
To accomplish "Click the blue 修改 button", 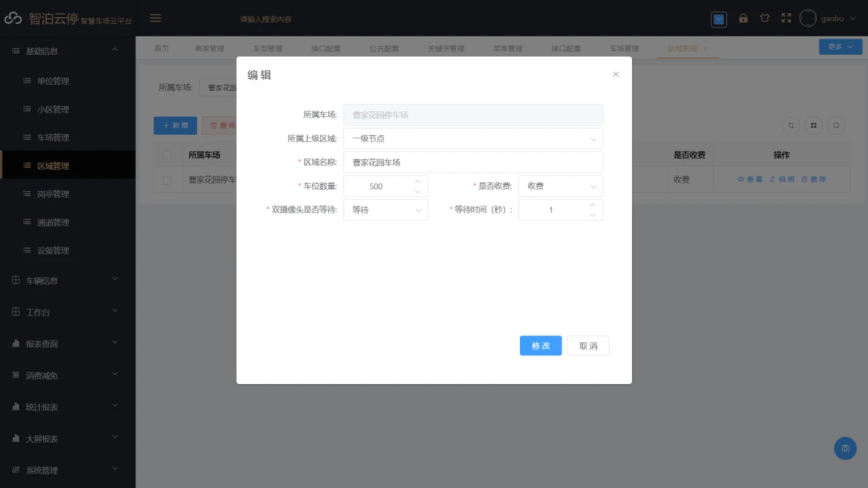I will coord(540,346).
